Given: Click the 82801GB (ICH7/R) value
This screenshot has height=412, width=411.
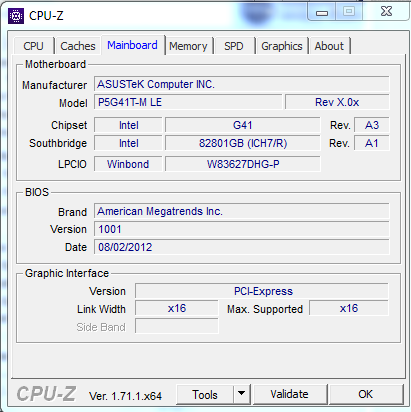Looking at the screenshot, I should (243, 143).
